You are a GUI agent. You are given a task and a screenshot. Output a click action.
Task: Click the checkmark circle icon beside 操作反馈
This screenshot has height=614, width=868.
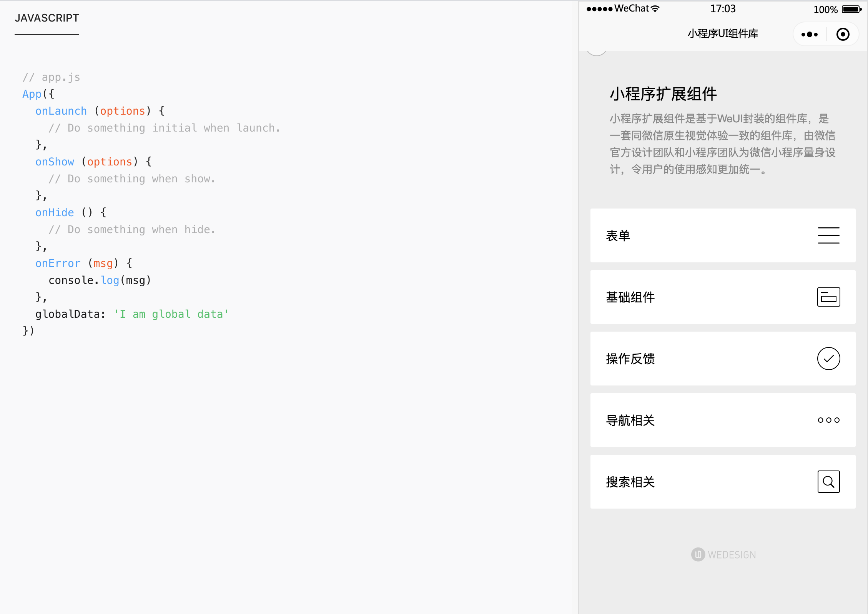828,359
